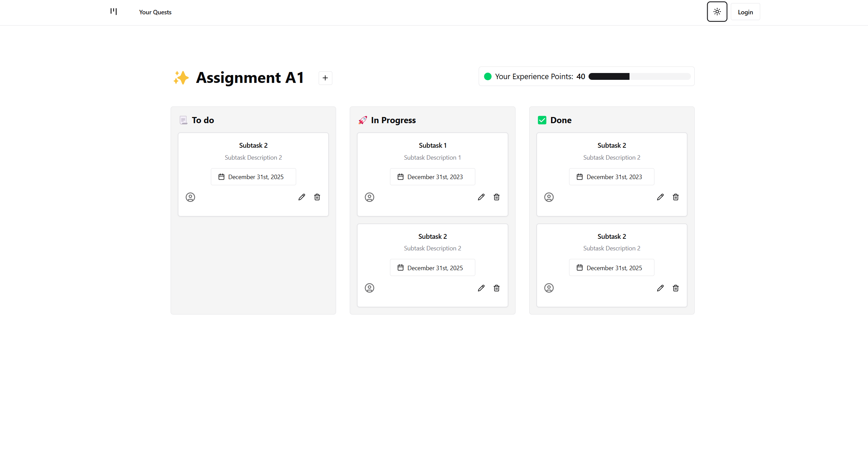Add a new subtask with plus button

tap(325, 78)
